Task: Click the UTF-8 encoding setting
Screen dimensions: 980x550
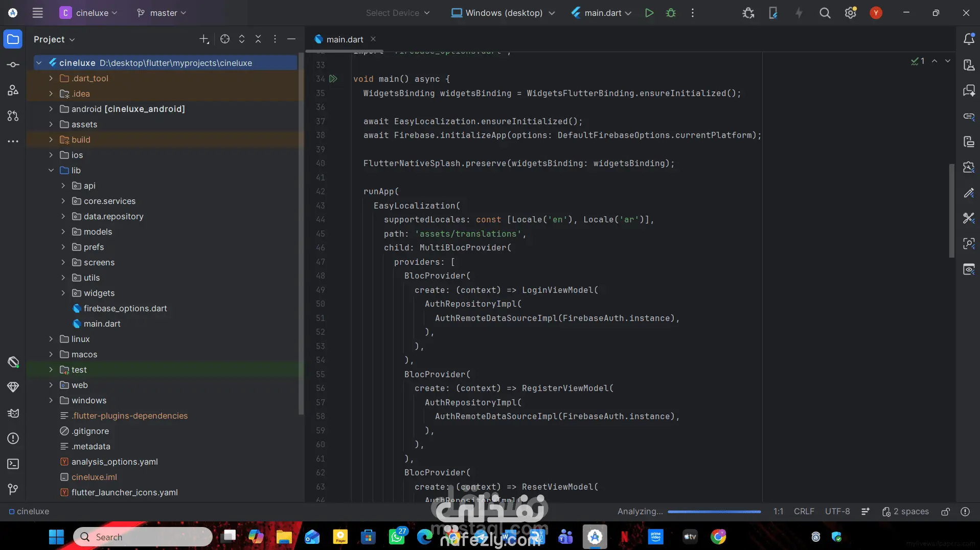Action: click(x=837, y=512)
